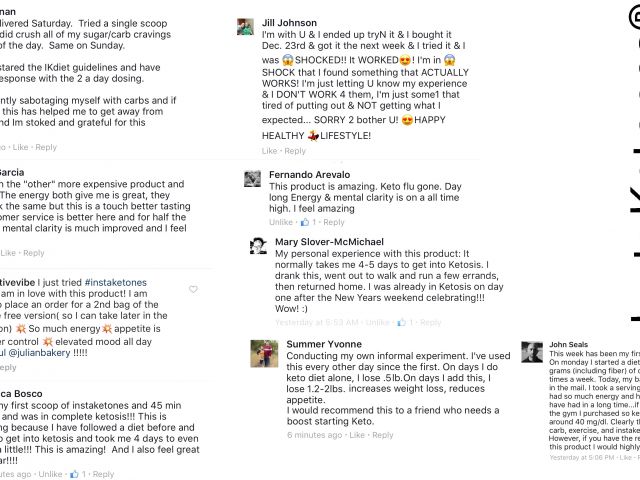Open the @julianbakery mention link
Image resolution: width=640 pixels, height=480 pixels.
(55, 354)
